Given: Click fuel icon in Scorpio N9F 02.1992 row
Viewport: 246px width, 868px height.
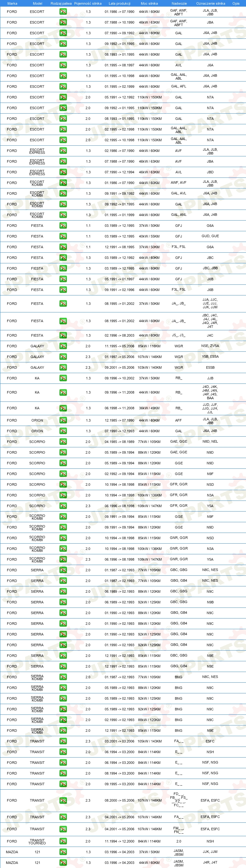Looking at the screenshot, I should click(63, 474).
